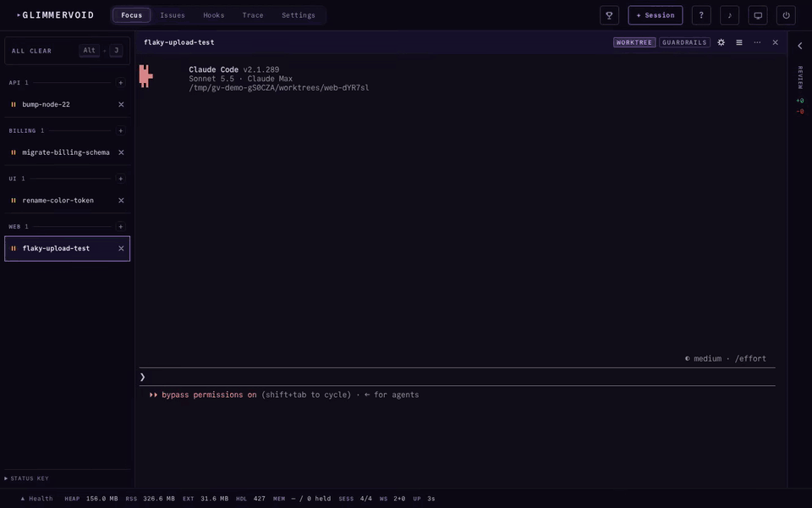Select bump-node-22 session

[67, 104]
